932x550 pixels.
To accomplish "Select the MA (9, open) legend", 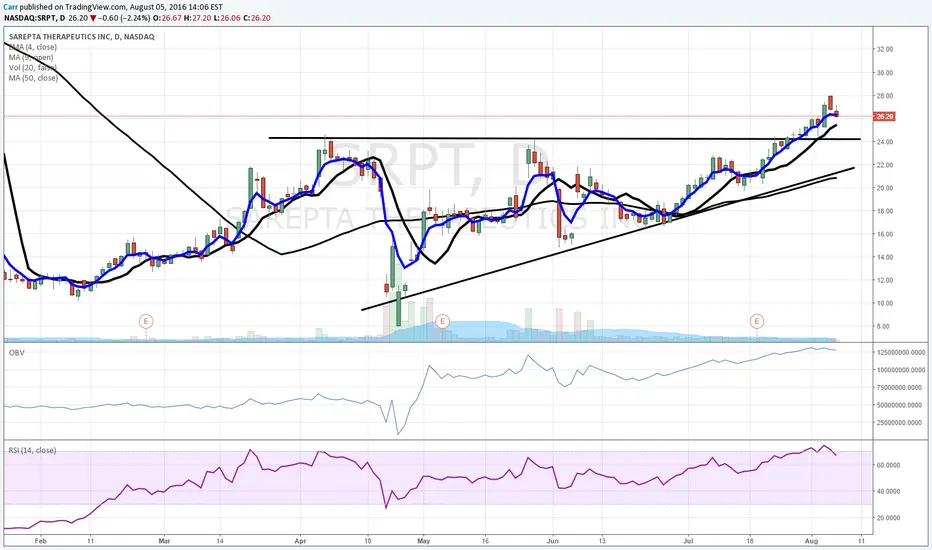I will tap(31, 57).
